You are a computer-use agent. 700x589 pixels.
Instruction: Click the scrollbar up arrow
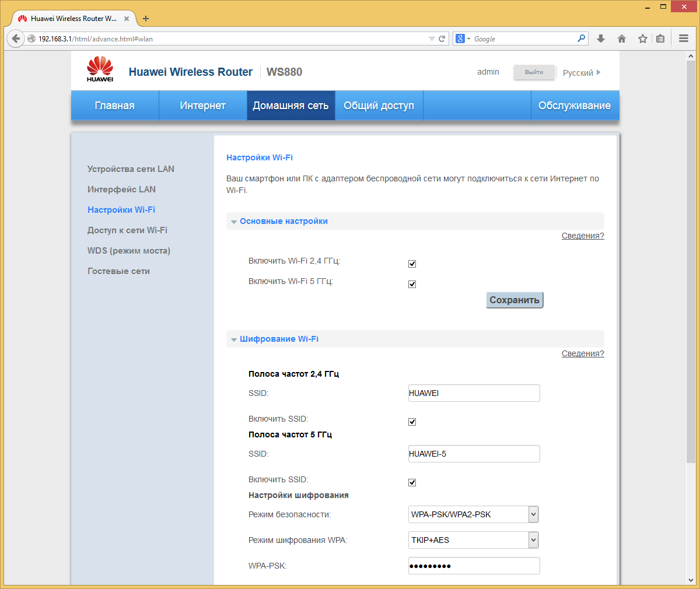pos(691,55)
